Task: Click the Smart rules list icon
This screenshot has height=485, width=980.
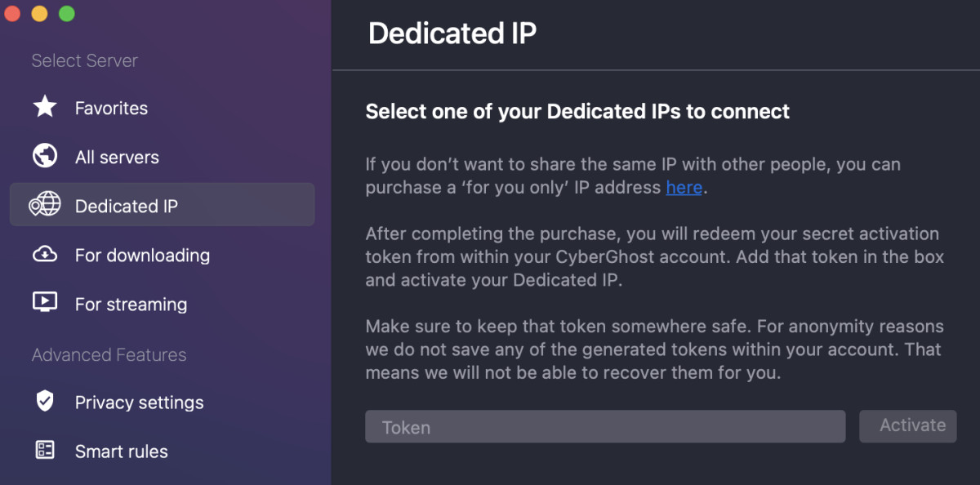Action: 44,450
